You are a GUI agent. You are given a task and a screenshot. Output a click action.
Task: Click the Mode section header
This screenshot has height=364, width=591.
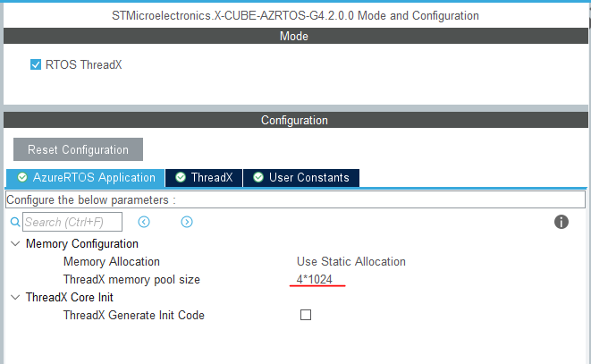295,36
